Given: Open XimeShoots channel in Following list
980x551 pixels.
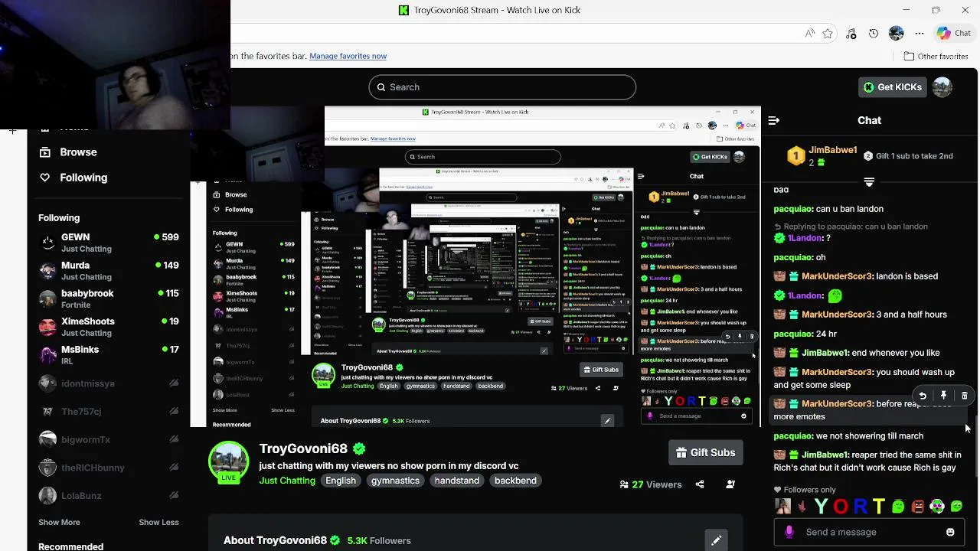Looking at the screenshot, I should pyautogui.click(x=108, y=327).
